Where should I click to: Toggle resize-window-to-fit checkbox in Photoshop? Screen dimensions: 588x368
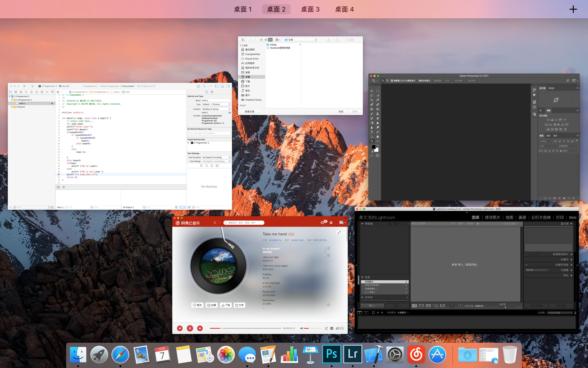(x=392, y=80)
